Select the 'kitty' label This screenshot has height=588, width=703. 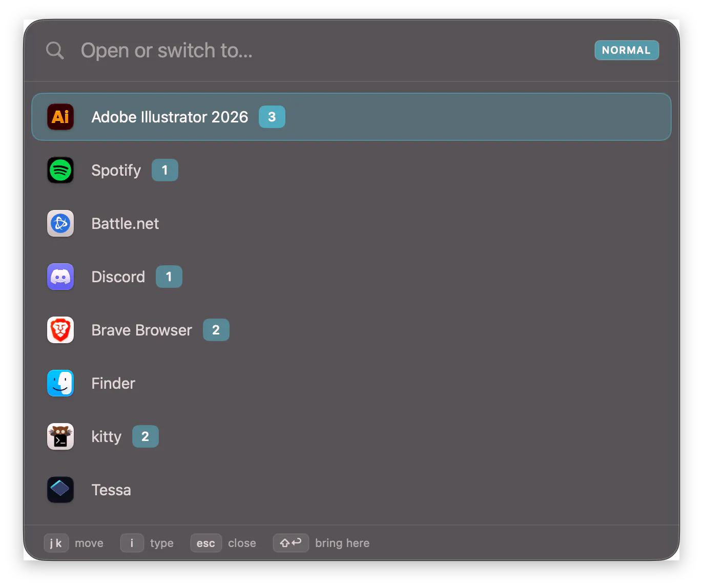(107, 436)
